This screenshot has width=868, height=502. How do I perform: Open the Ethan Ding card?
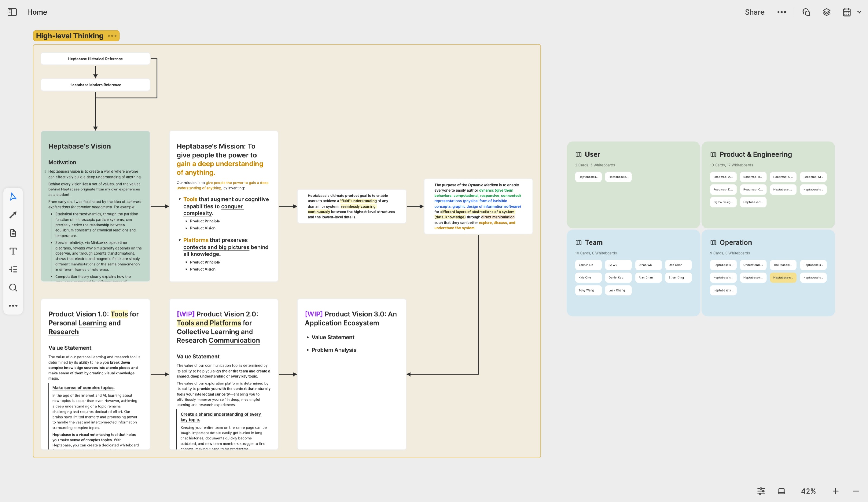click(x=678, y=278)
